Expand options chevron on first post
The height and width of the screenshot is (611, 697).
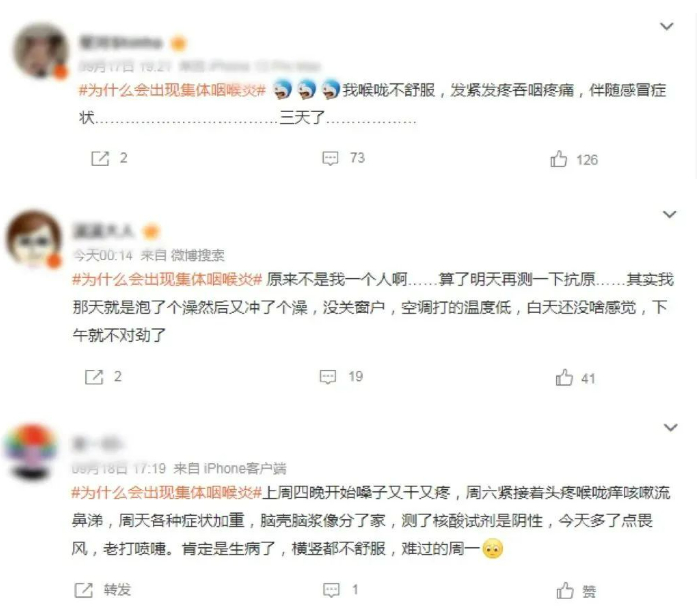tap(667, 26)
